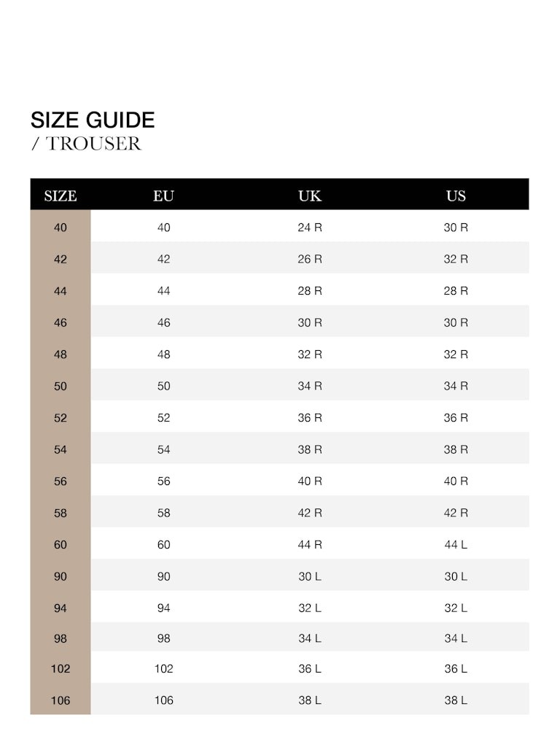Select size 90 in the beige SIZE column
560x747 pixels.
point(61,576)
